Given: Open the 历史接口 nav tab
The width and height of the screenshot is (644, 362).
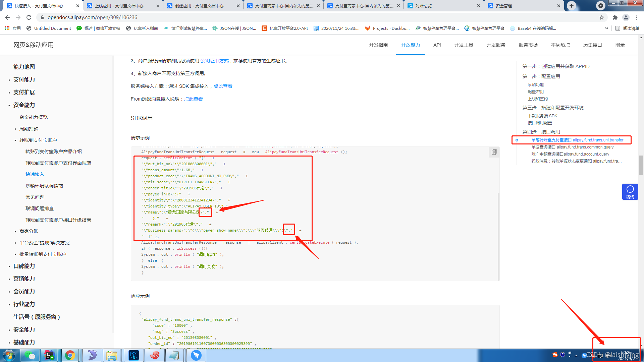Looking at the screenshot, I should (x=592, y=45).
